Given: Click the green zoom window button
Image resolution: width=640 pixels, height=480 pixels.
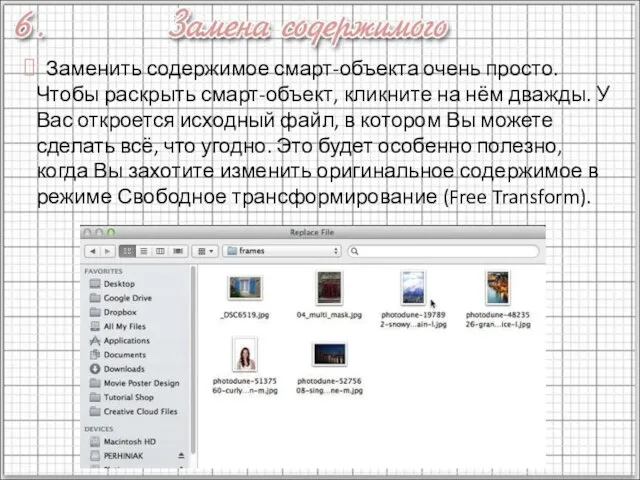Looking at the screenshot, I should click(111, 232).
